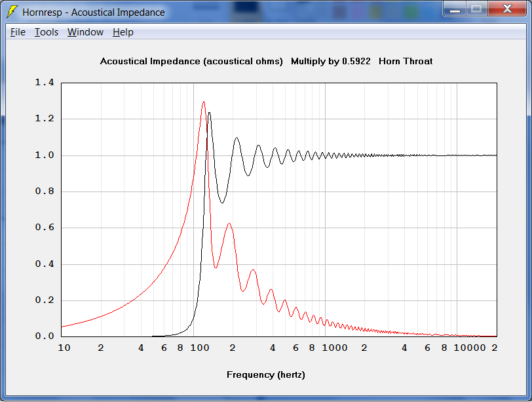Click the 1000 frequency axis label
Viewport: 532px width, 402px height.
(335, 348)
